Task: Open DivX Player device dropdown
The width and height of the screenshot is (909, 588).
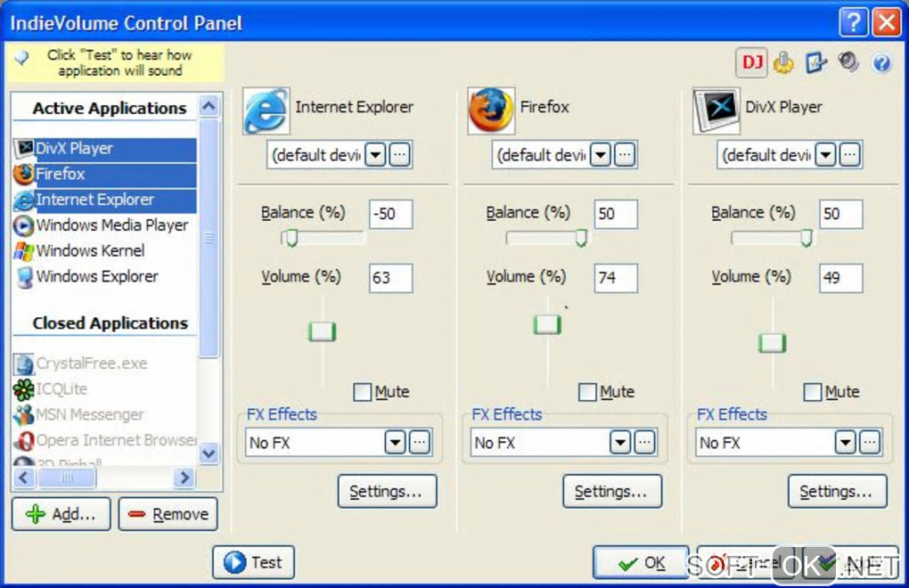Action: click(x=825, y=155)
